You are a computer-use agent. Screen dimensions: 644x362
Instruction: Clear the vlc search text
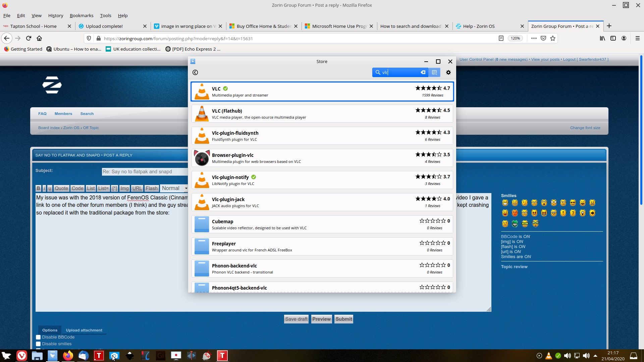423,72
